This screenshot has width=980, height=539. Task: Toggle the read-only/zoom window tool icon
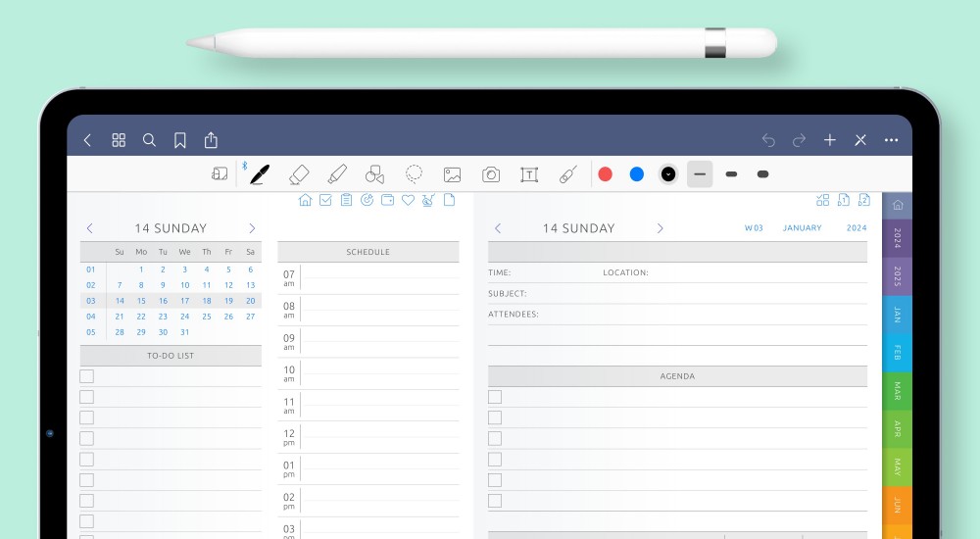pyautogui.click(x=220, y=173)
